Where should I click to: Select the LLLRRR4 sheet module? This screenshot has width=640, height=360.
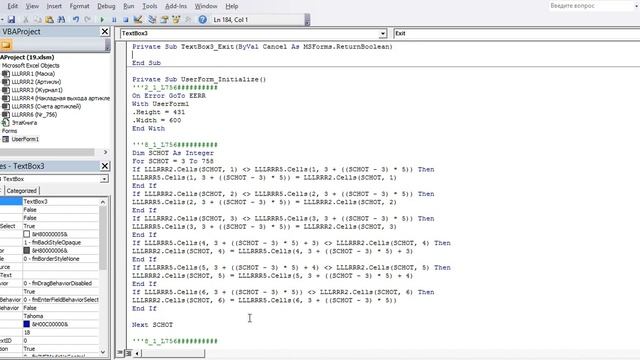click(60, 98)
